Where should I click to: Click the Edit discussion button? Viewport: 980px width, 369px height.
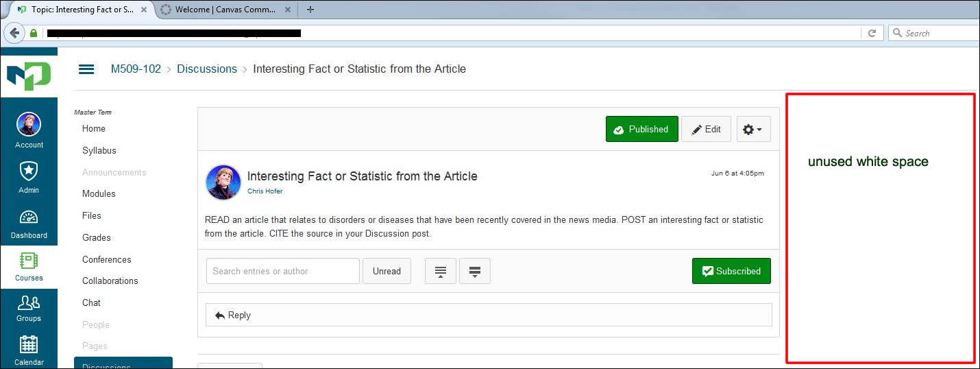tap(706, 129)
